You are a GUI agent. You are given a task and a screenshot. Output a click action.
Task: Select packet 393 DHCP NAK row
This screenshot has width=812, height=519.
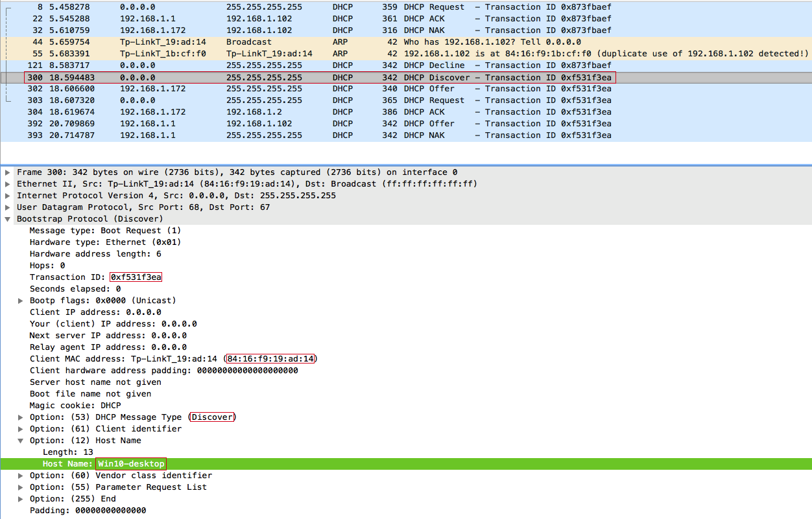[x=406, y=135]
